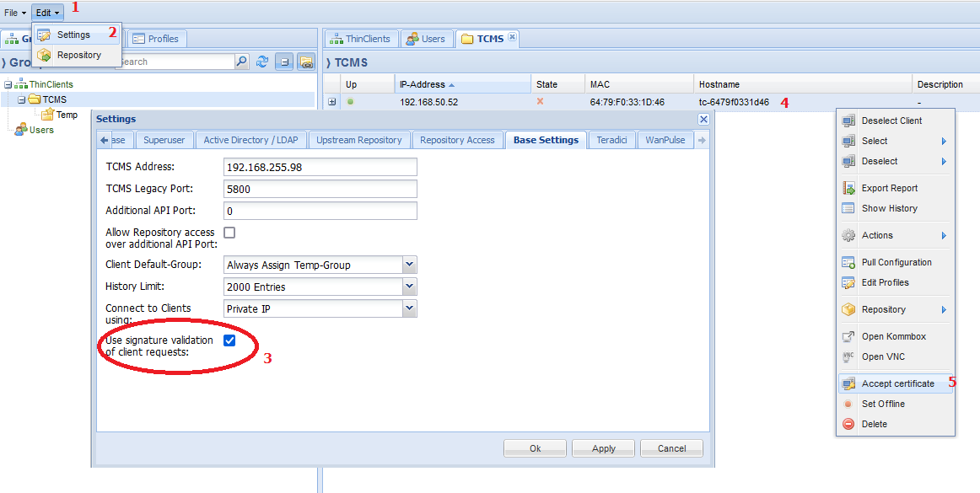Select the Temp group in the tree
Screen dimensions: 980x493
(x=67, y=115)
